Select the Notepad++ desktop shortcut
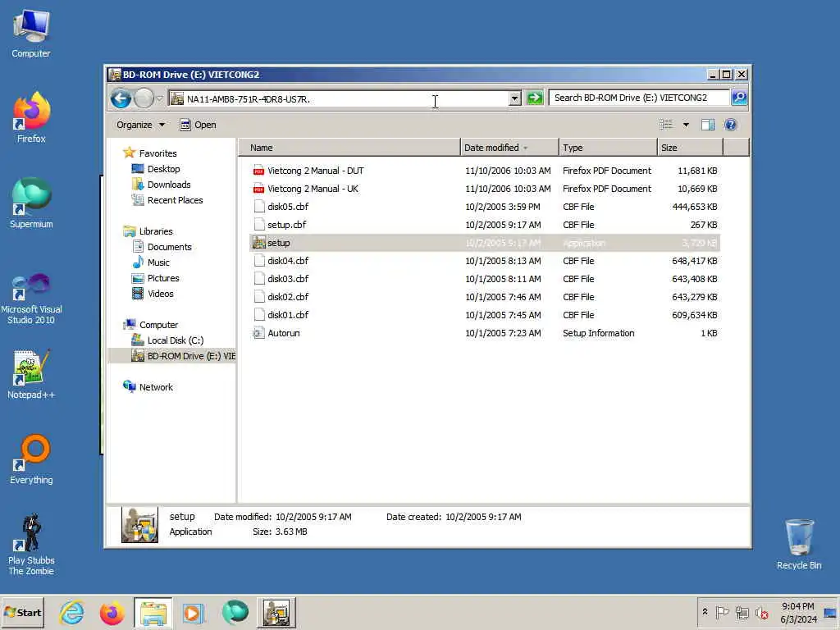840x630 pixels. [31, 374]
